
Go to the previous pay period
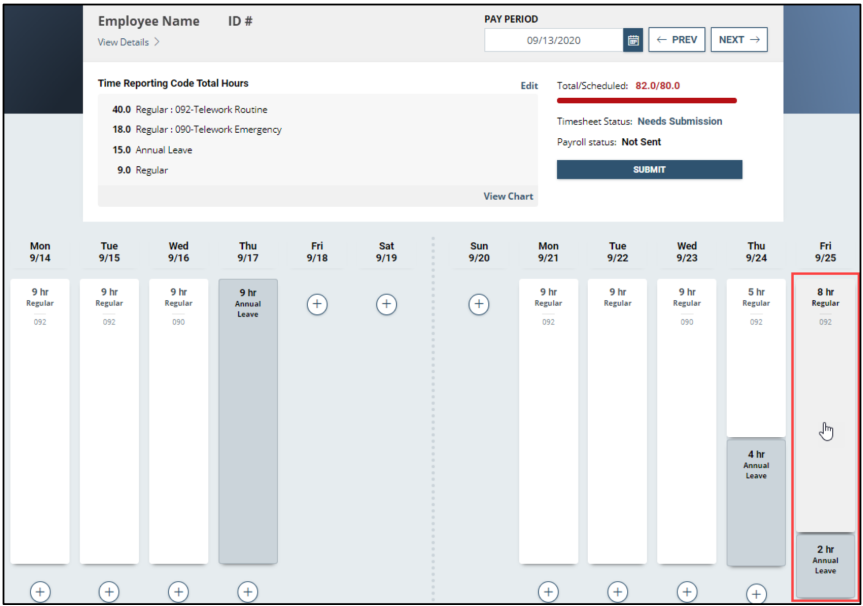(677, 39)
